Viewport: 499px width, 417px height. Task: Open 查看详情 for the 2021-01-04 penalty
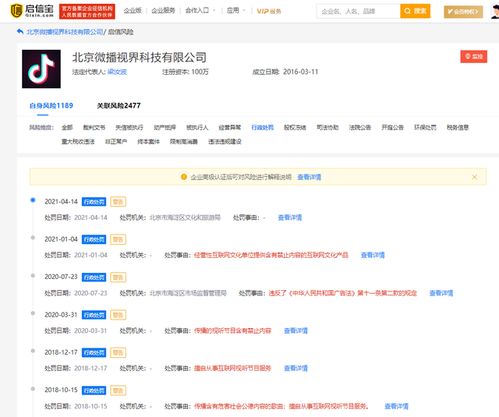point(373,255)
